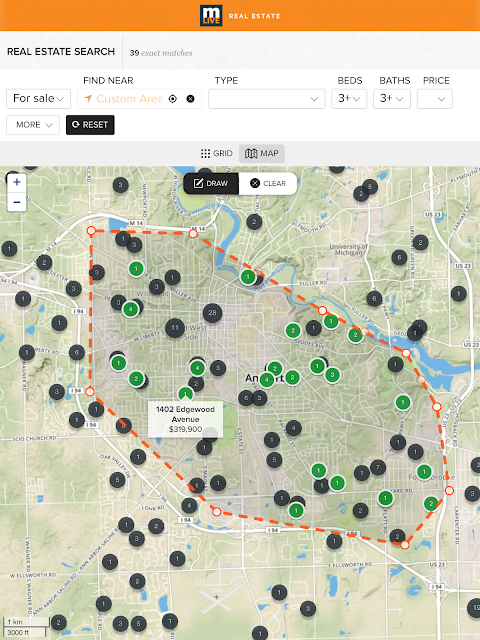The width and height of the screenshot is (480, 640).
Task: Open the 1402 Edgewood Avenue listing popup
Action: click(x=185, y=419)
